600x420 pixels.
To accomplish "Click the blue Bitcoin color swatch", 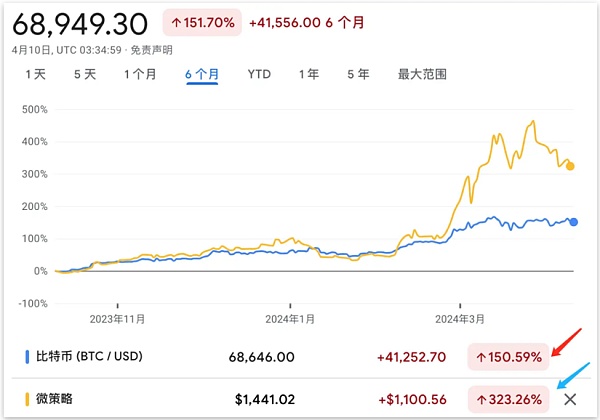I will point(27,356).
